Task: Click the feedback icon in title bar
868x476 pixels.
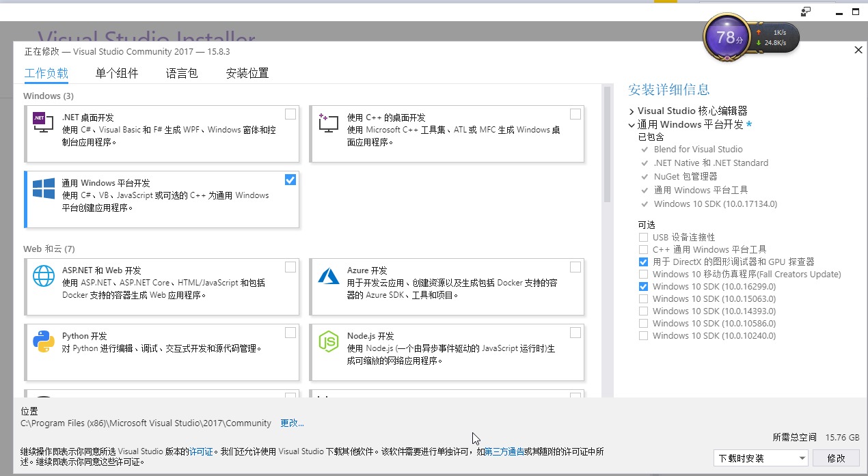Action: click(x=806, y=12)
